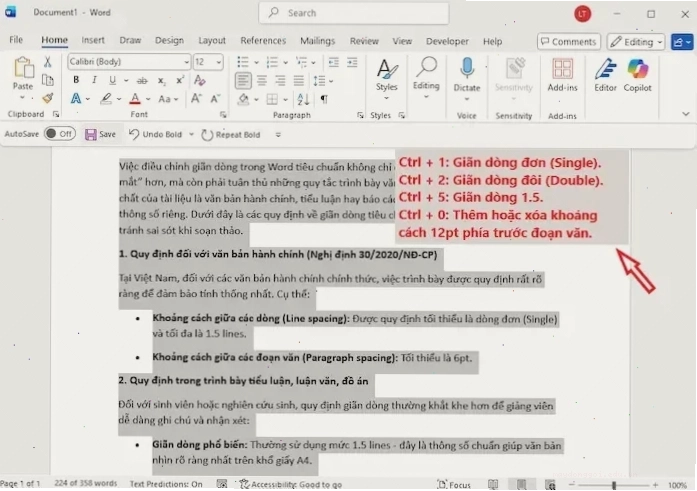Screen dimensions: 697x491
Task: Launch Copilot
Action: [637, 76]
